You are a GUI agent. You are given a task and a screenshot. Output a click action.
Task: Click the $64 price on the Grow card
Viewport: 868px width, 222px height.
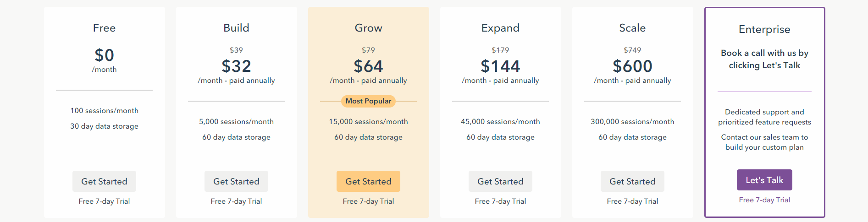click(368, 66)
